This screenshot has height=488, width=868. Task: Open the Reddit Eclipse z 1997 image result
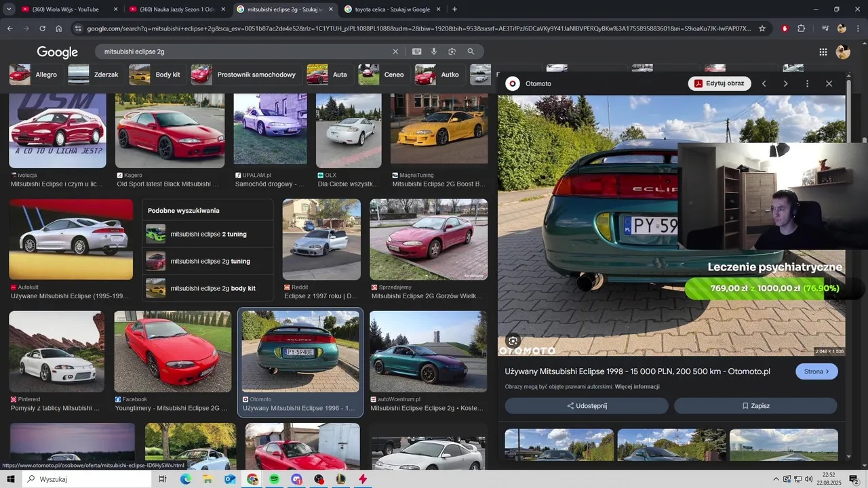(321, 239)
